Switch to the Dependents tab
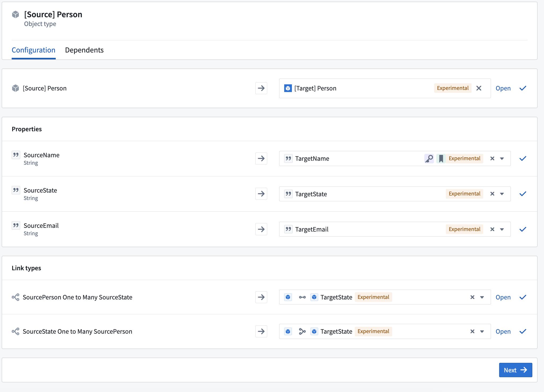The height and width of the screenshot is (392, 544). click(x=84, y=50)
